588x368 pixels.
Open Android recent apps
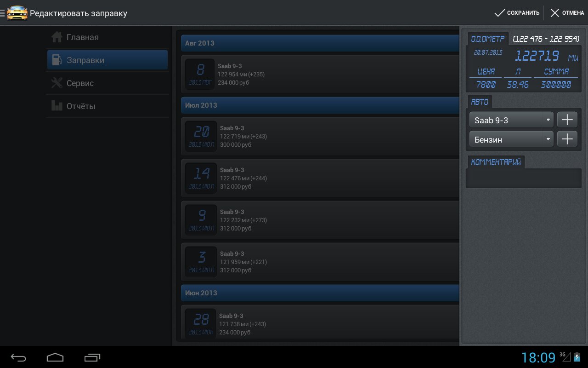[x=92, y=357]
